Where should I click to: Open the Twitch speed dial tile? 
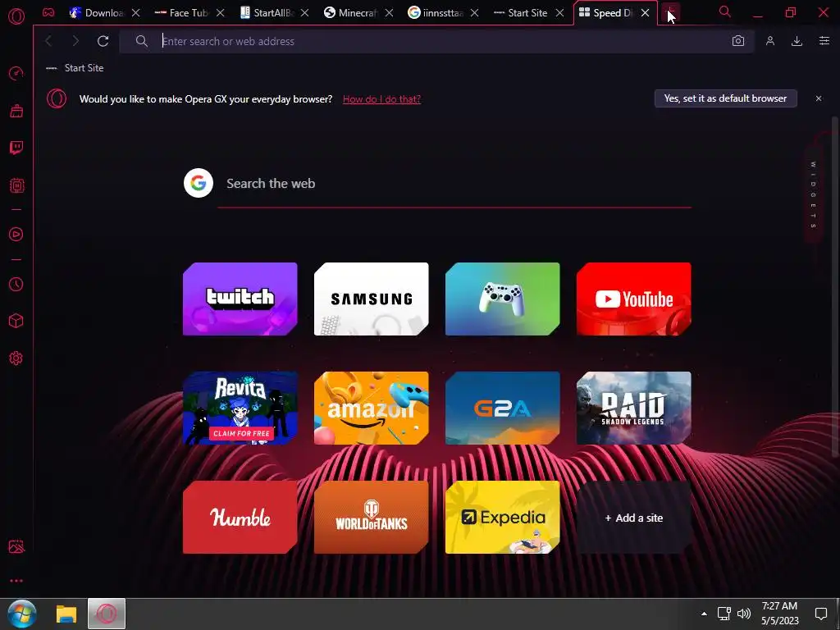pyautogui.click(x=240, y=299)
